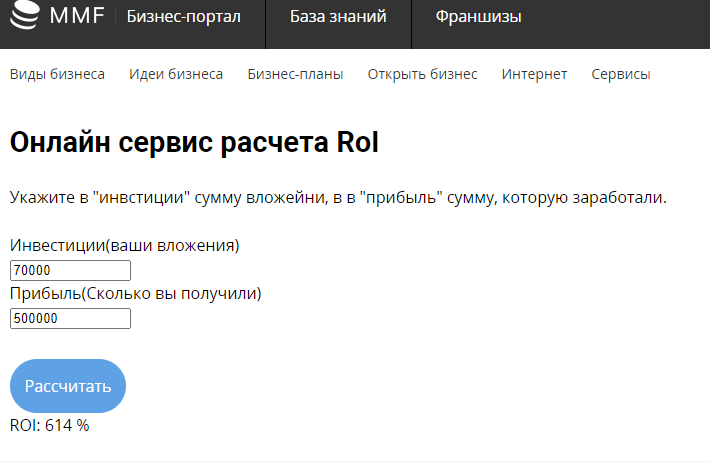Go to the Интернет section
Viewport: 710px width, 462px height.
click(534, 74)
